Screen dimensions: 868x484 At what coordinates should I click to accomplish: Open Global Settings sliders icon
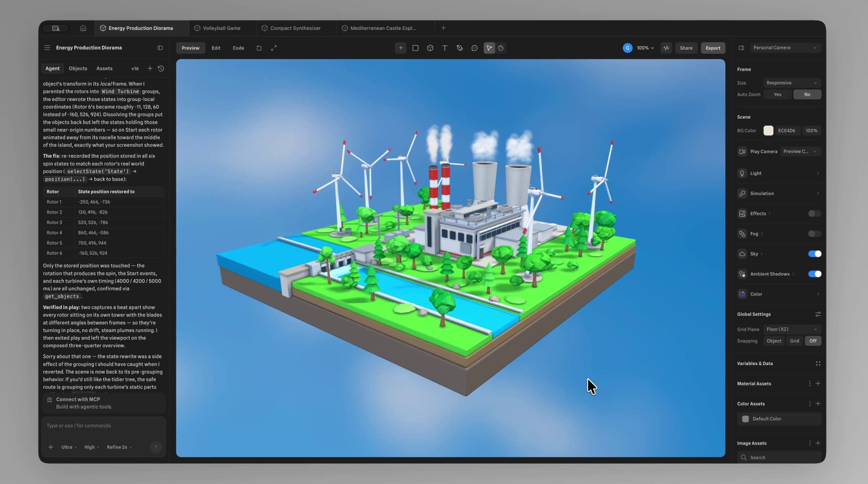tap(818, 314)
